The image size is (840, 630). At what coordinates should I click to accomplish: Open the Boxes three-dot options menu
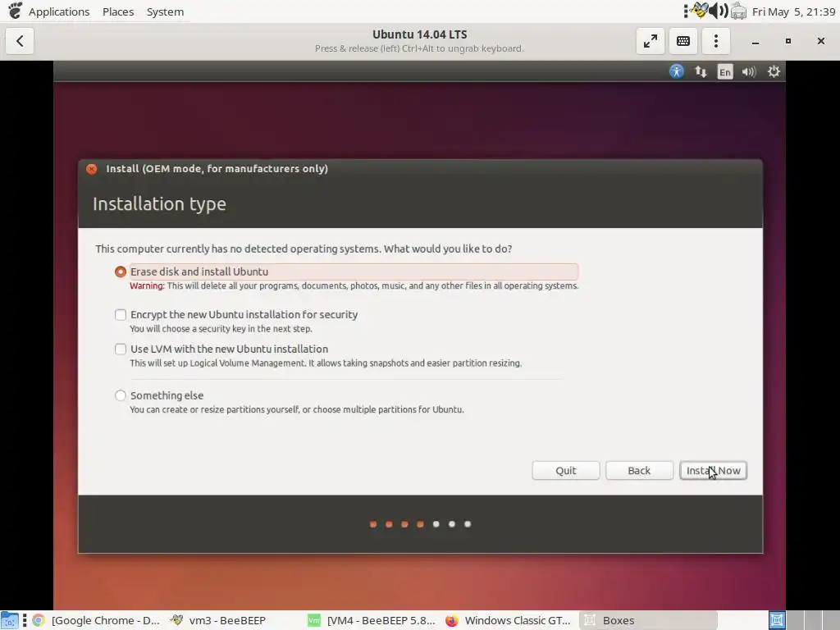[715, 41]
